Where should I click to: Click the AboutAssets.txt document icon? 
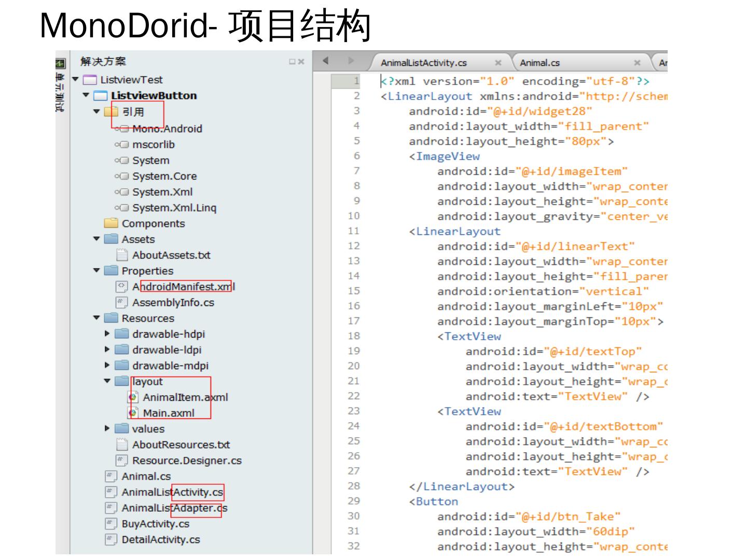click(x=122, y=255)
